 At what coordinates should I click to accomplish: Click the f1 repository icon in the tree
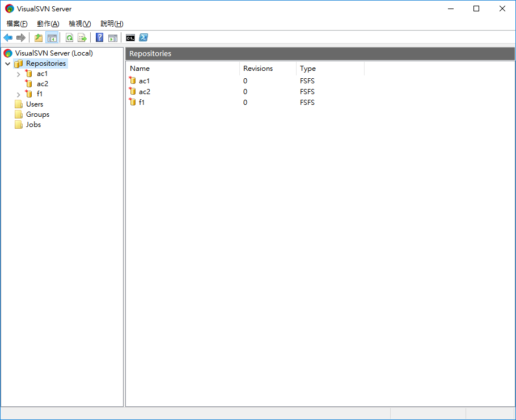[x=28, y=94]
